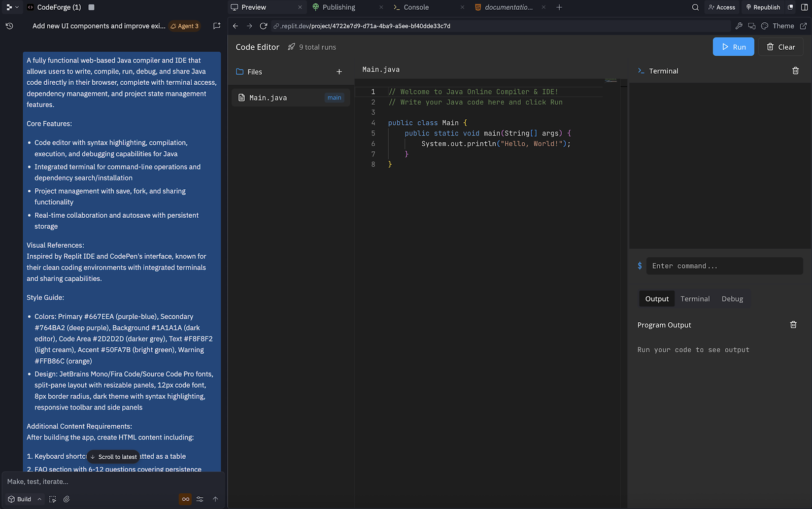
Task: Run the Java code
Action: tap(733, 47)
